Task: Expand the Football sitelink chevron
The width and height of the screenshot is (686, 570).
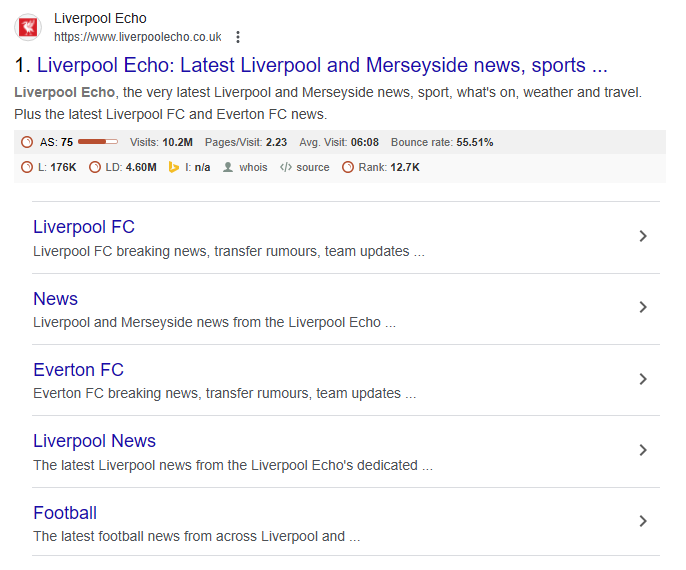Action: coord(643,521)
